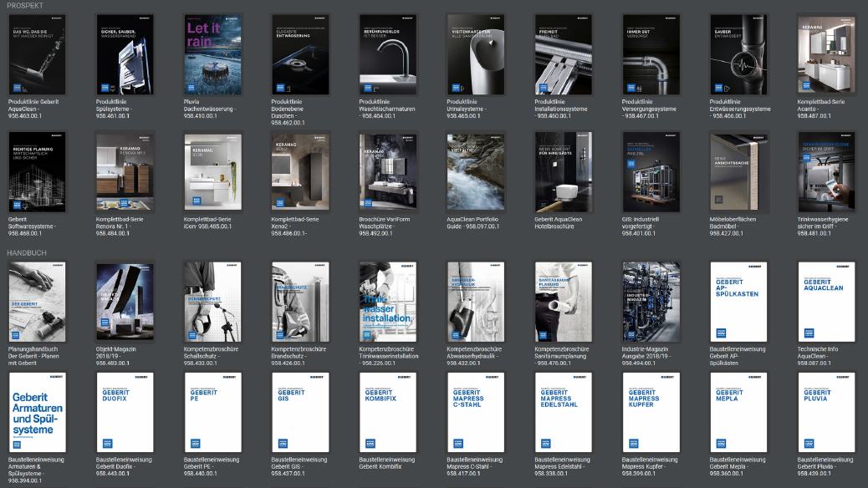
Task: Click caption 'Möbeloberflächen Badmöbel - 958.427.00.1'
Action: 733,226
